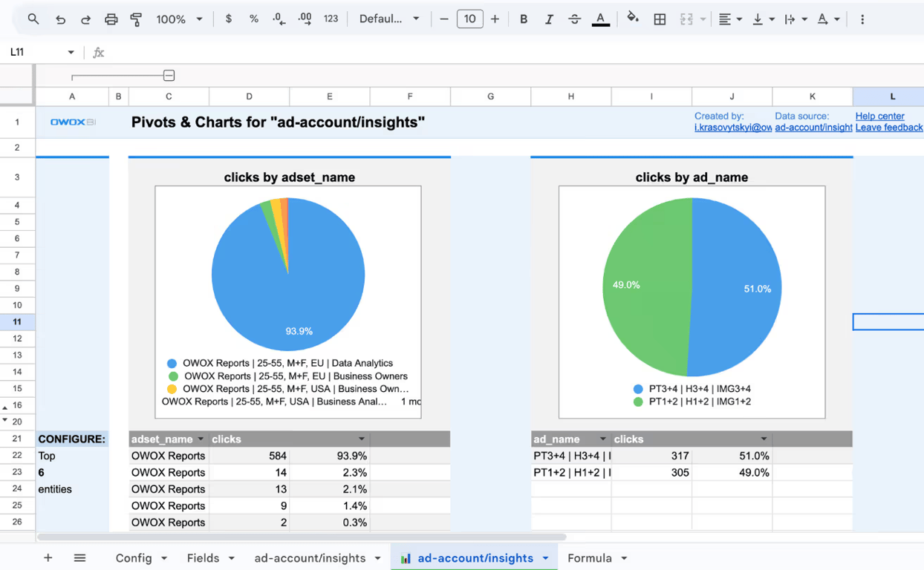Viewport: 924px width, 570px height.
Task: Format the cell as currency
Action: click(229, 19)
